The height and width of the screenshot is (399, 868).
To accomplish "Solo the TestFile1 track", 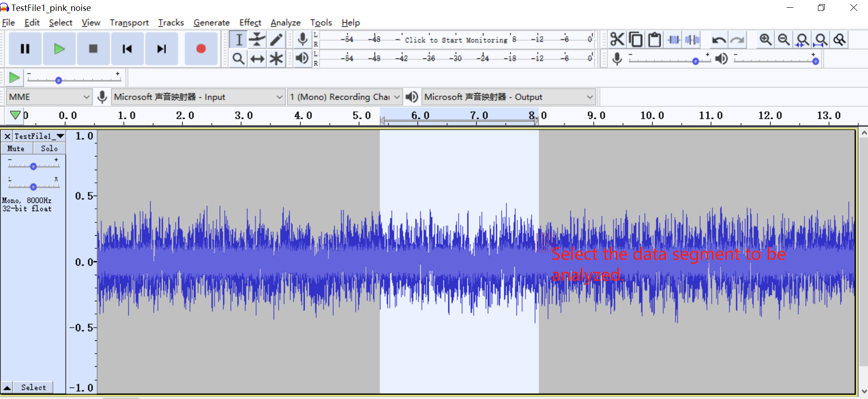I will click(x=49, y=148).
